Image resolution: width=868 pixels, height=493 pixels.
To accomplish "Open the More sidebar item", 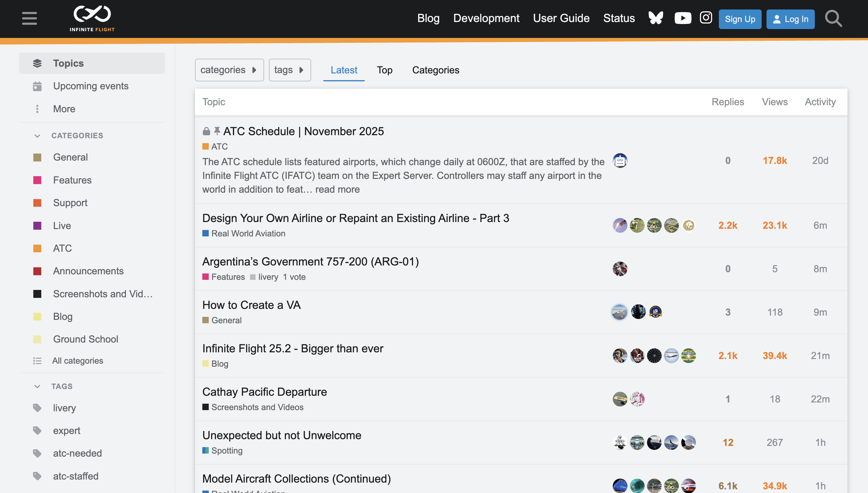I will point(64,109).
